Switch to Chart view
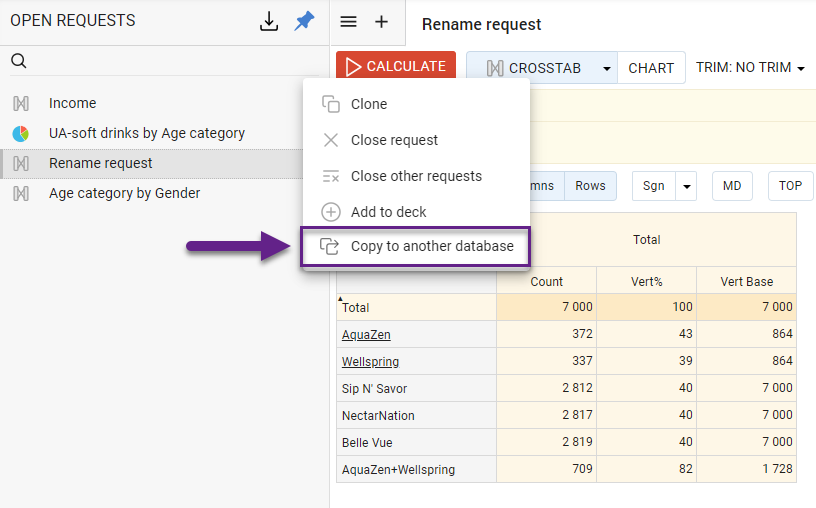 pyautogui.click(x=651, y=68)
